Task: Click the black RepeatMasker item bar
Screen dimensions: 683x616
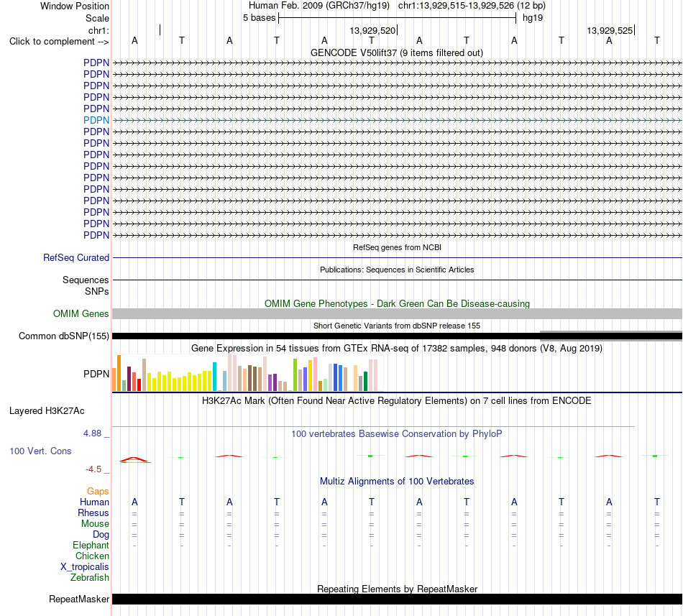Action: 397,599
